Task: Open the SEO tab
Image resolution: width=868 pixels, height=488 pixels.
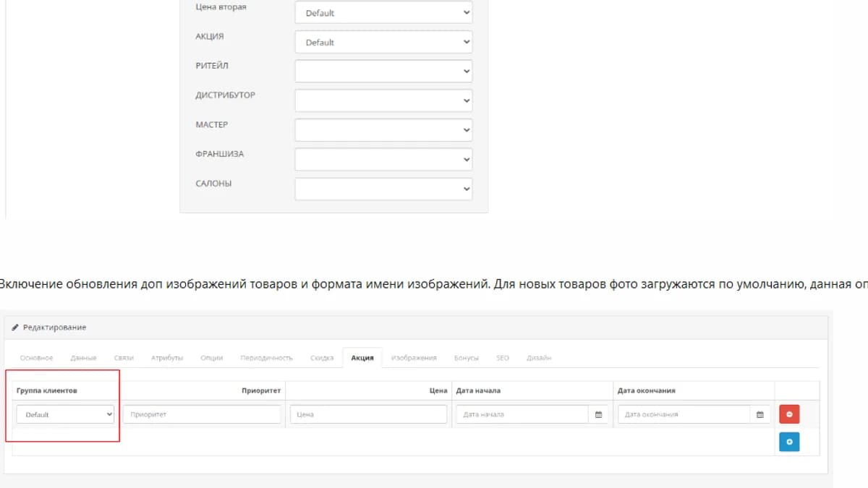Action: (x=503, y=358)
